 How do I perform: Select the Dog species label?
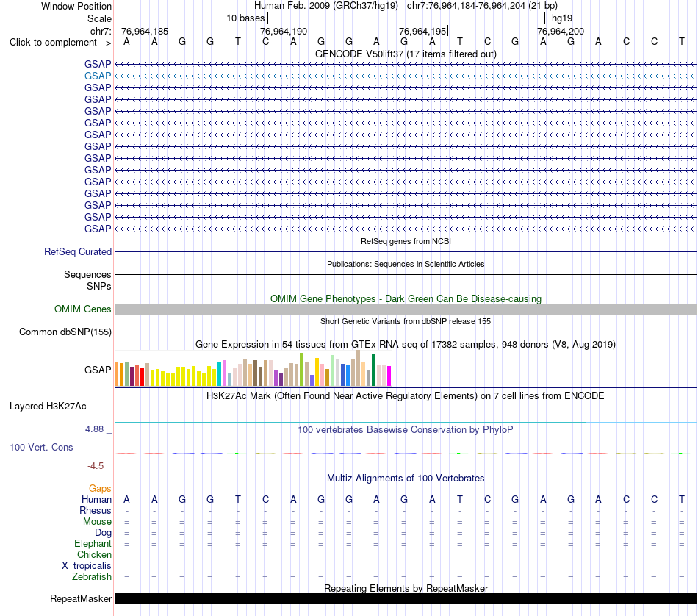[x=103, y=533]
